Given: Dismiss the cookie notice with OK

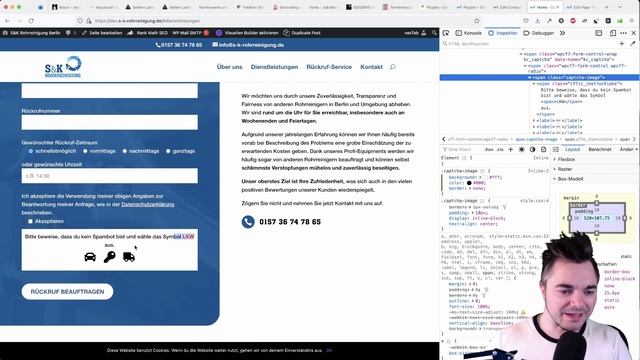Looking at the screenshot, I should [x=329, y=350].
